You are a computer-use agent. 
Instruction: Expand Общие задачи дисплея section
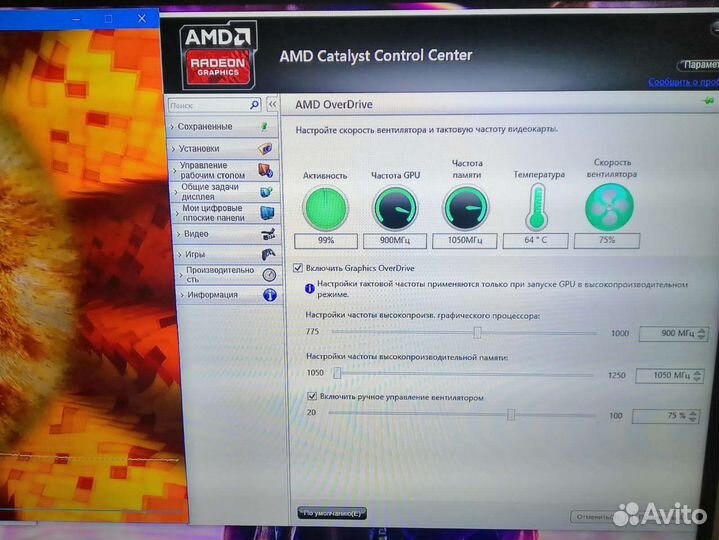pyautogui.click(x=225, y=192)
